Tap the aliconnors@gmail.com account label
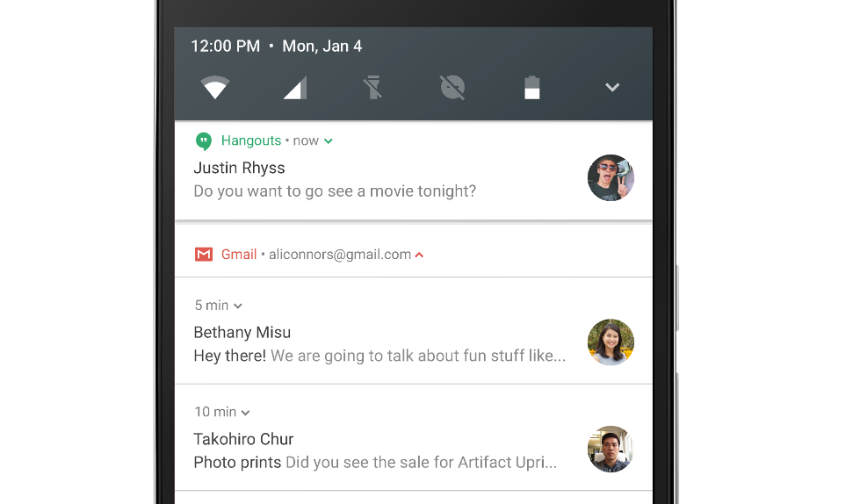The image size is (860, 504). tap(340, 255)
